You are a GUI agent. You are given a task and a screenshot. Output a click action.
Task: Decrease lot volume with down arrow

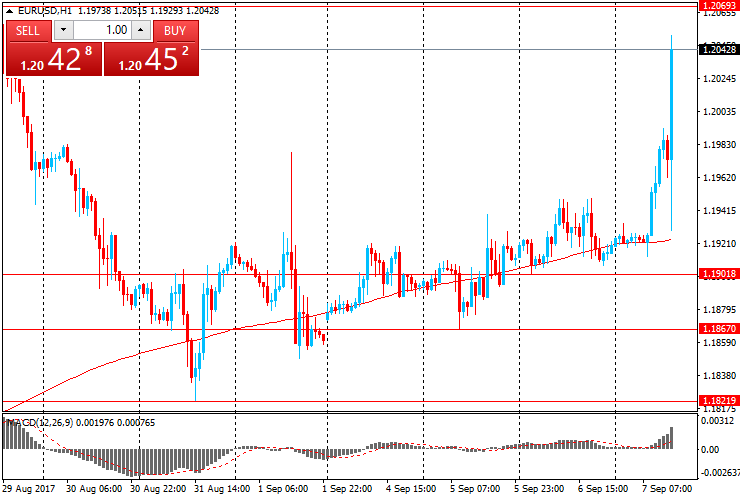(x=64, y=31)
